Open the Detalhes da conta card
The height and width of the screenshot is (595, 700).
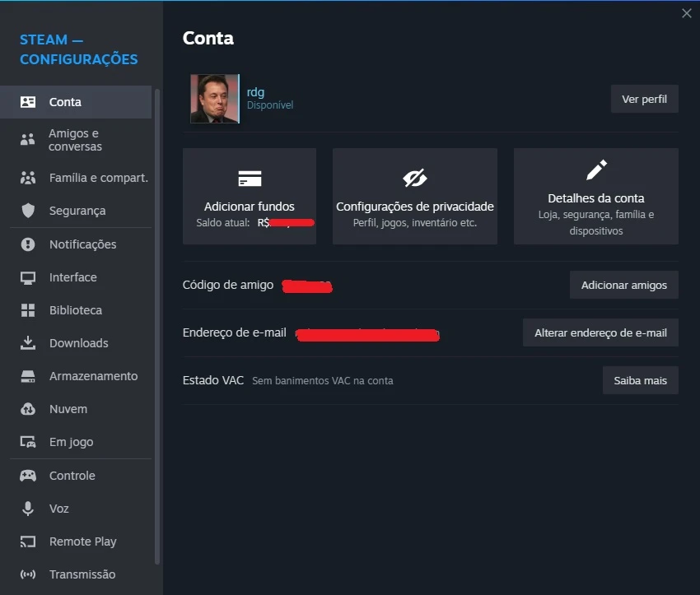(x=596, y=196)
